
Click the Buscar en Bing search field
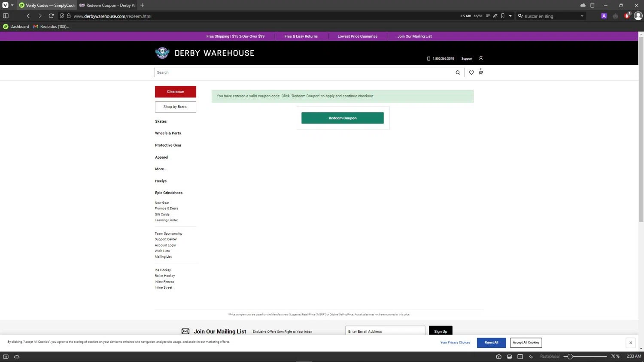[551, 16]
